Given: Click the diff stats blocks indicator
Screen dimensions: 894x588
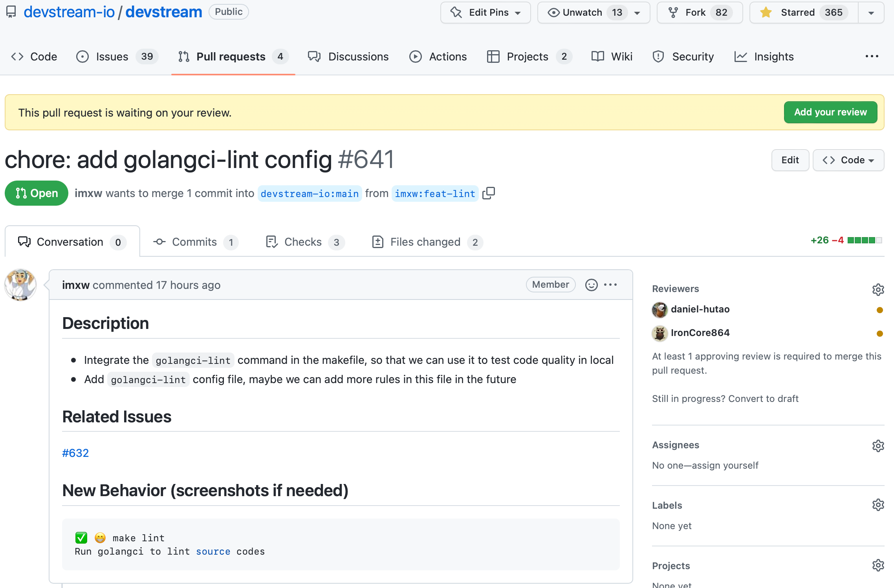Looking at the screenshot, I should [866, 240].
